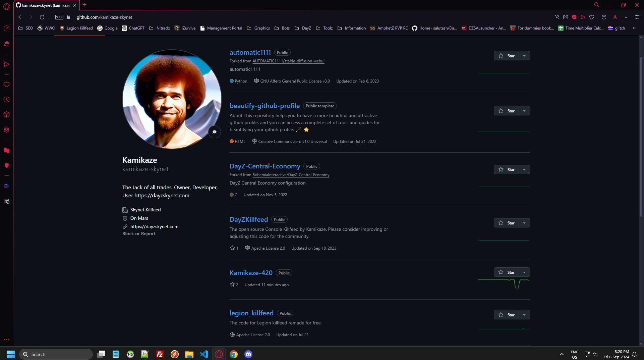The width and height of the screenshot is (644, 360).
Task: View DayZKillfeed stargazers count
Action: tap(234, 248)
